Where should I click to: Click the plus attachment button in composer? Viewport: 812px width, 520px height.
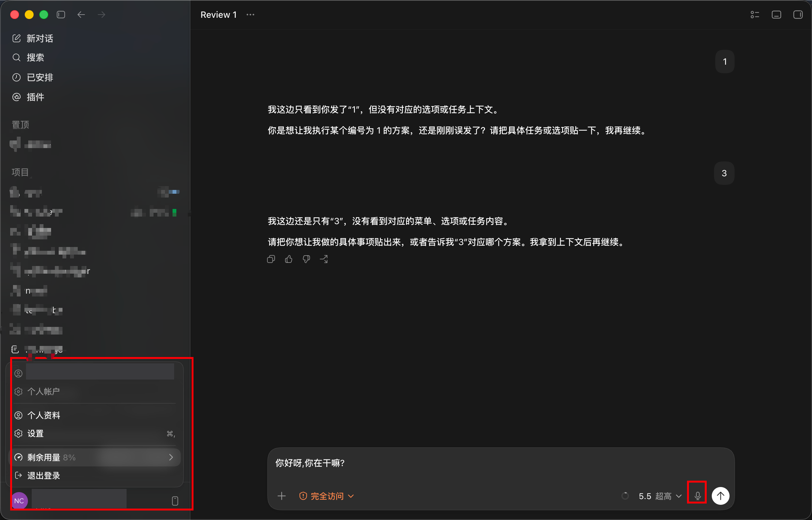(281, 496)
